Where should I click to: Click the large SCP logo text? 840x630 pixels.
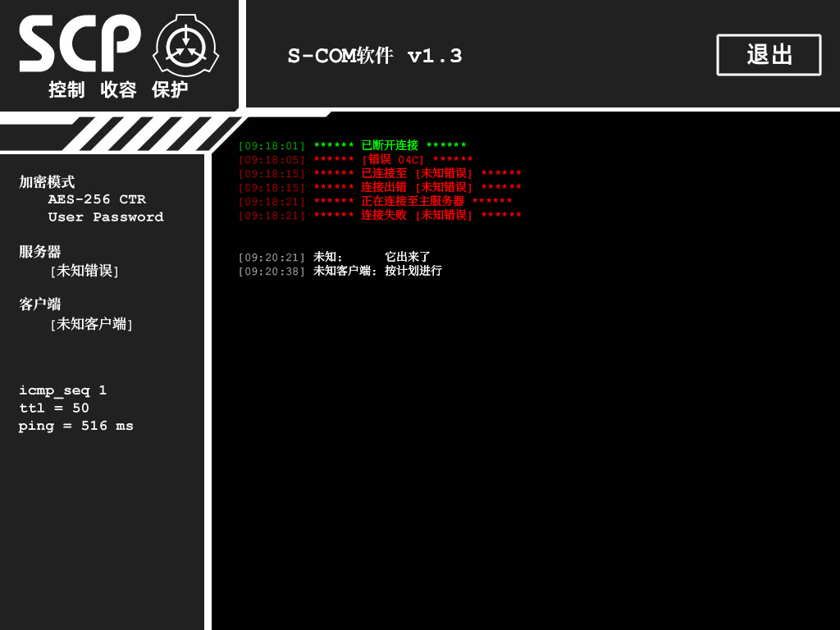[80, 43]
